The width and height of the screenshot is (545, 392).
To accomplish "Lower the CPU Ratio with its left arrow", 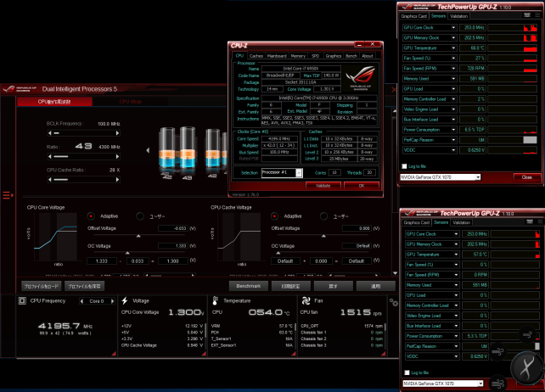I will (x=50, y=156).
